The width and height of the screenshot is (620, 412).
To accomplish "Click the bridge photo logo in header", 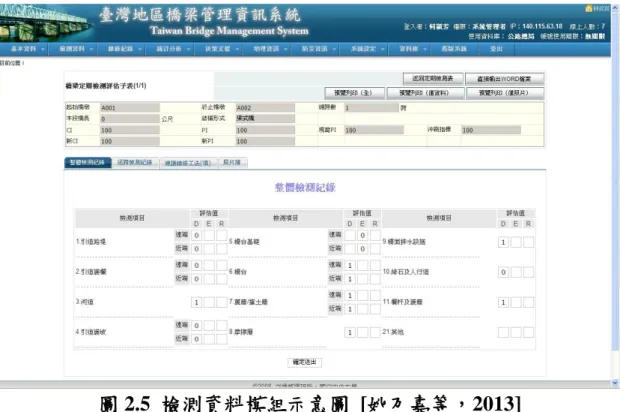I will 45,23.
